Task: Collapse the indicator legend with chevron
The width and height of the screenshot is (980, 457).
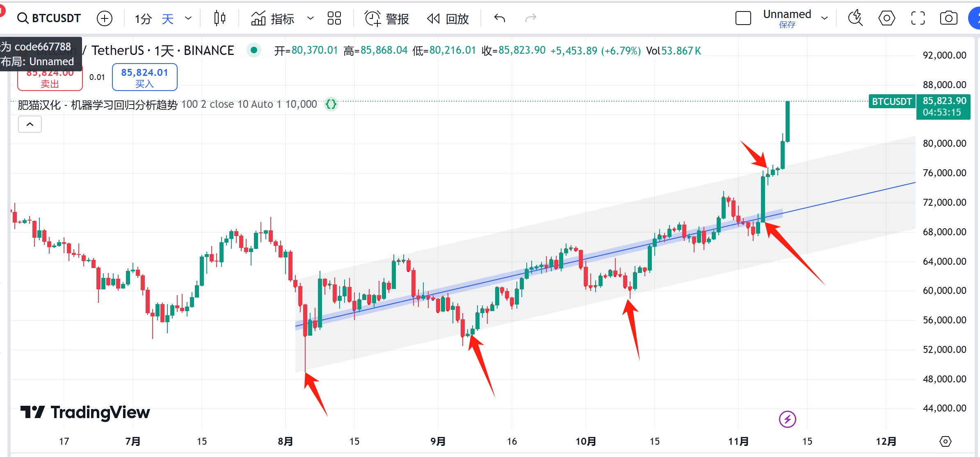Action: click(x=30, y=124)
